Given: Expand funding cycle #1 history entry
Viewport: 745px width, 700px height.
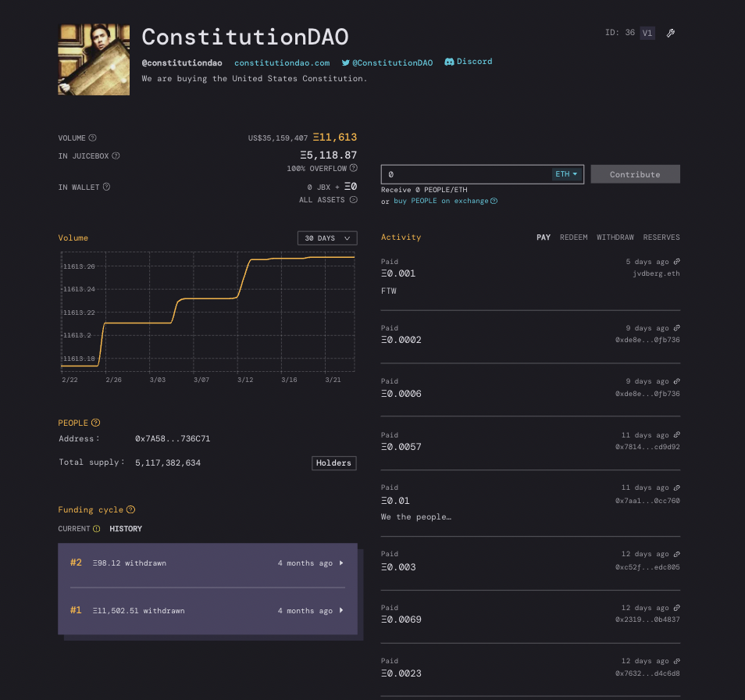Looking at the screenshot, I should [x=208, y=611].
